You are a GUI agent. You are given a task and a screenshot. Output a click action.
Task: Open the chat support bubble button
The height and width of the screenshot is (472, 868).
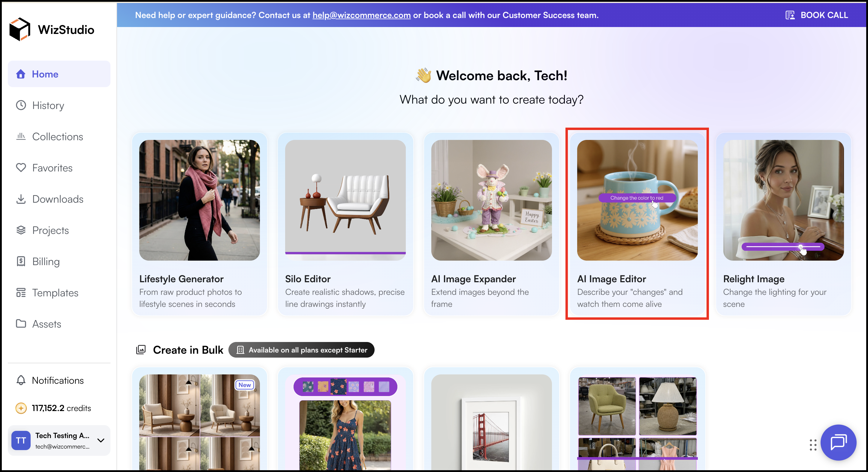838,442
